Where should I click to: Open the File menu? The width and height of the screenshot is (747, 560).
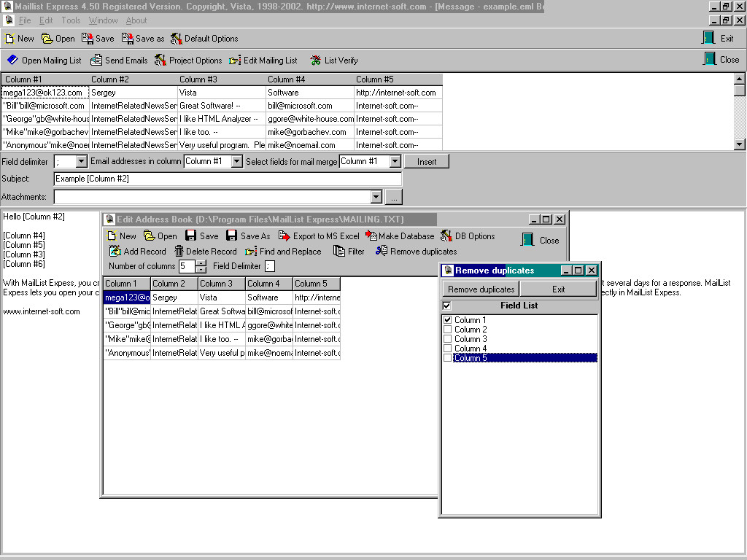click(25, 20)
